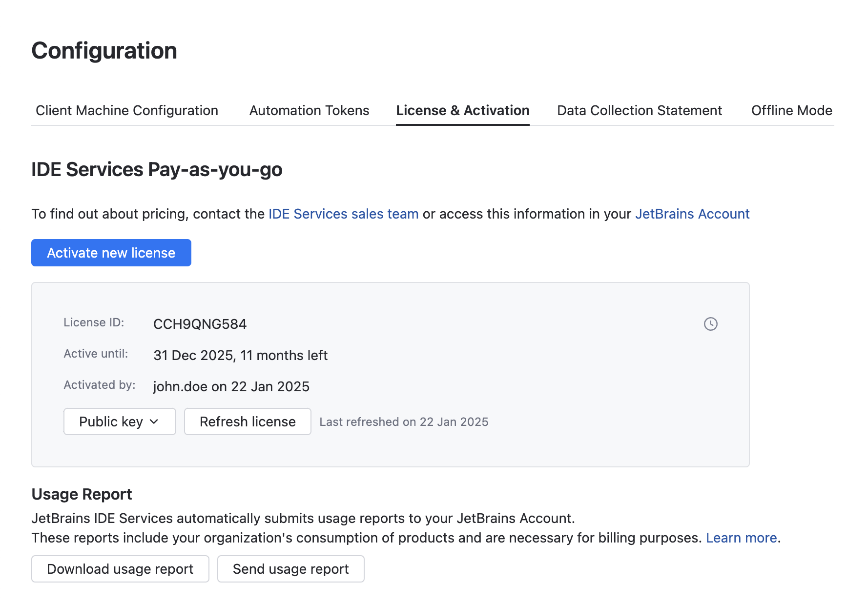Select the CCH9QNG584 license card

tap(391, 373)
